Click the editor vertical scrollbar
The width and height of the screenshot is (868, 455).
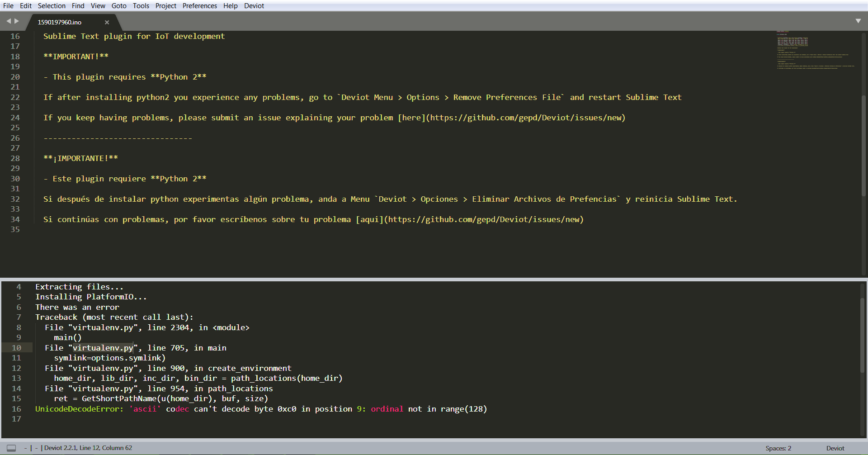pyautogui.click(x=864, y=146)
